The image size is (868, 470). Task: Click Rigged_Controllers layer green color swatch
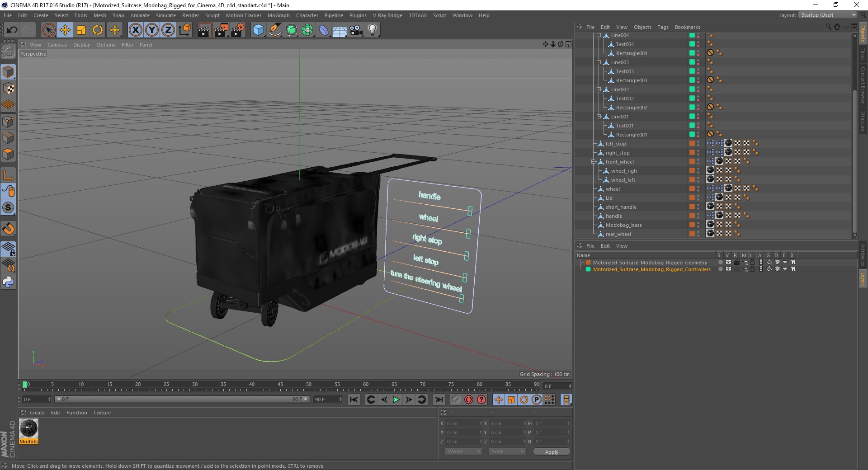(x=588, y=269)
